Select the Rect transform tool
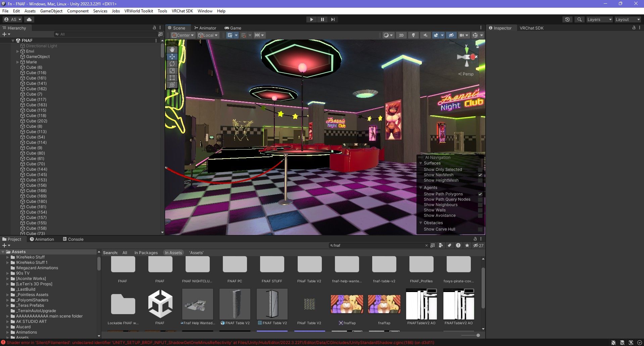The width and height of the screenshot is (644, 346). pos(172,78)
